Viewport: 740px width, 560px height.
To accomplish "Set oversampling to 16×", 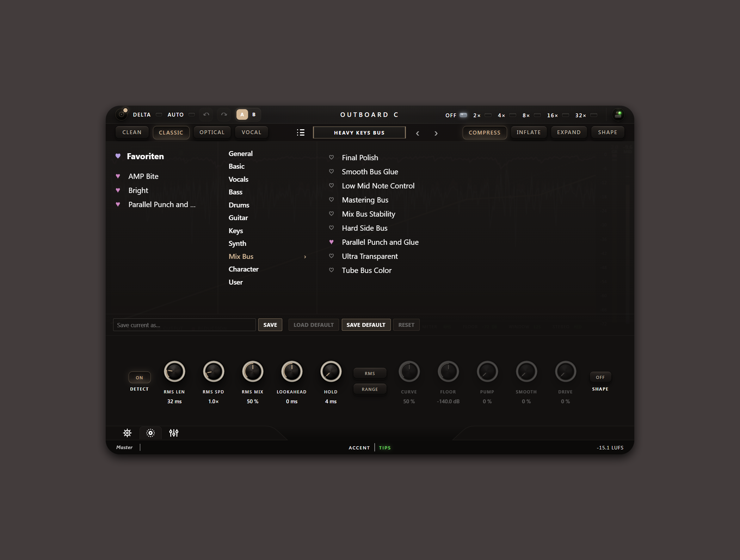I will [x=566, y=115].
